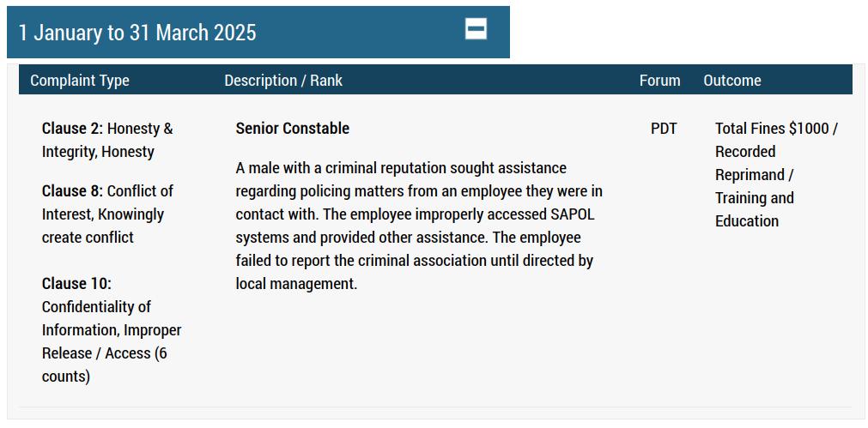
Task: Click the 'Clause 8:' label
Action: [72, 191]
